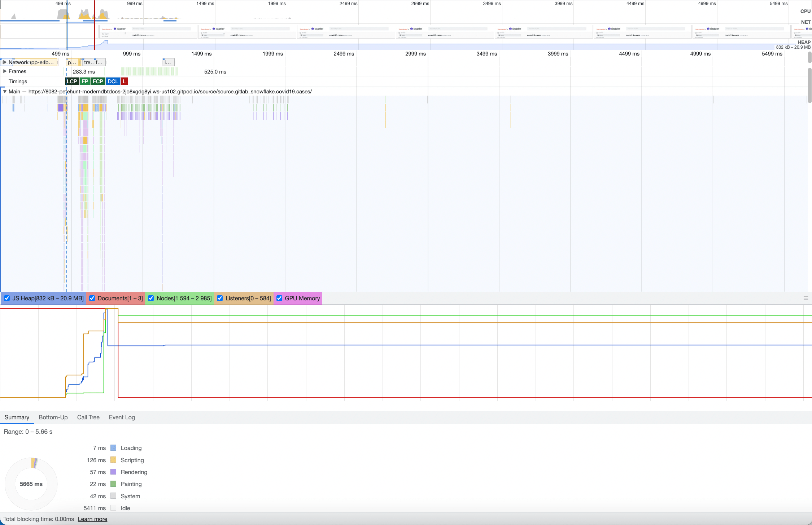The height and width of the screenshot is (525, 812).
Task: Click the 5665 ms donut chart total
Action: coord(31,484)
